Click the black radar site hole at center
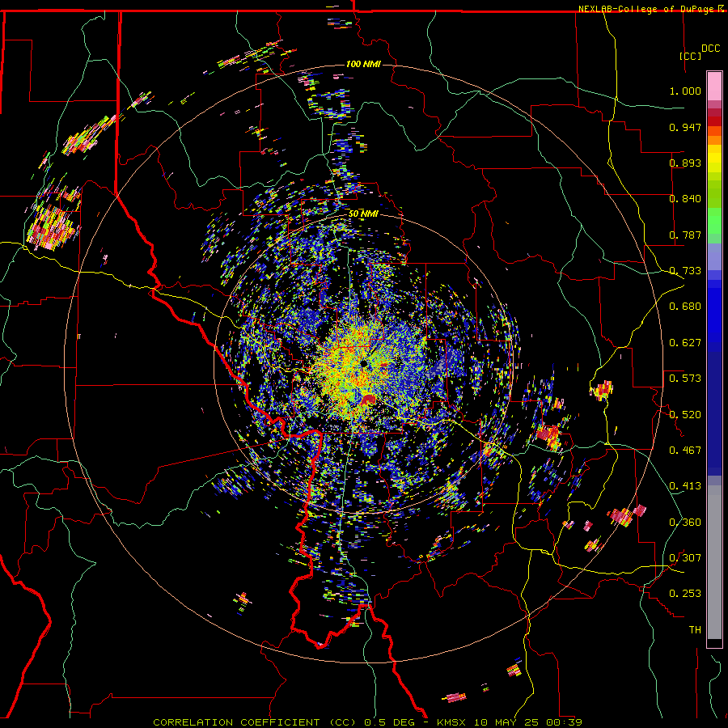 click(365, 363)
